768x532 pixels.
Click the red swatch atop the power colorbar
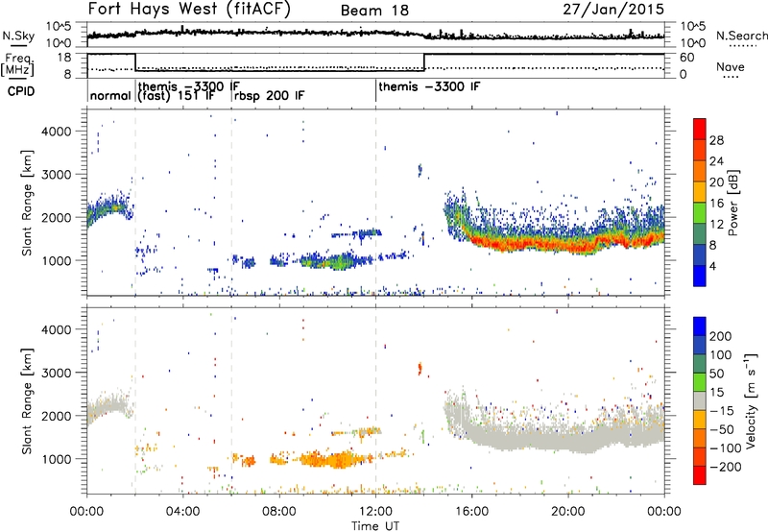(700, 129)
